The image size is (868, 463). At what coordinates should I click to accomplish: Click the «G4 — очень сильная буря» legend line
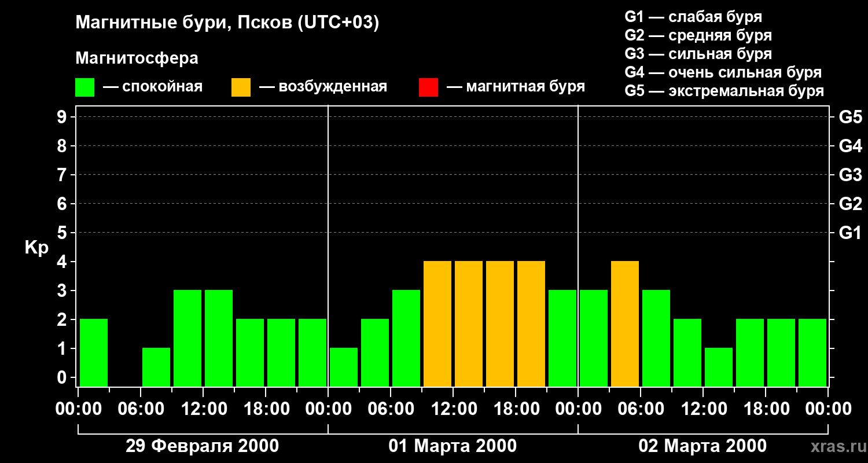pos(723,72)
